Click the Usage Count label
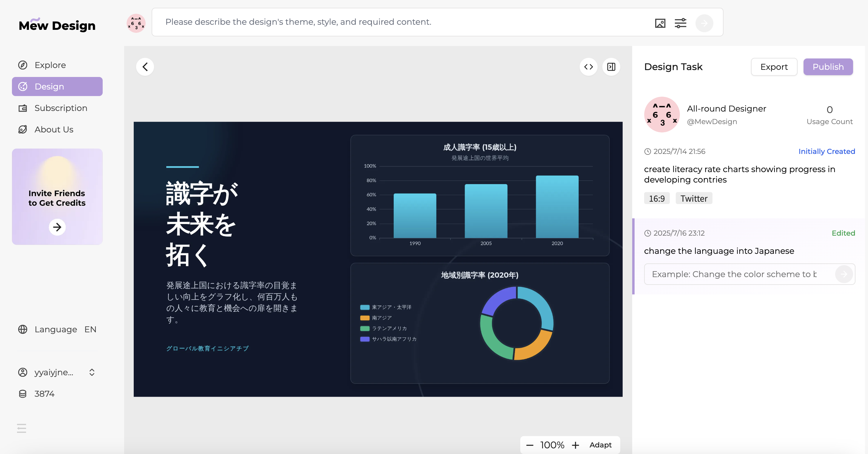The width and height of the screenshot is (868, 454). pos(829,122)
